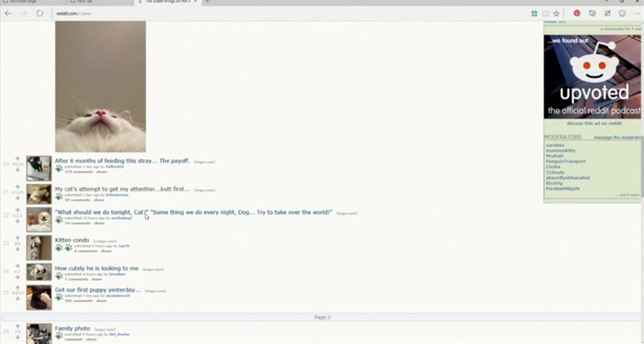Open the 'Family photo' post link
The width and height of the screenshot is (644, 344).
point(72,329)
